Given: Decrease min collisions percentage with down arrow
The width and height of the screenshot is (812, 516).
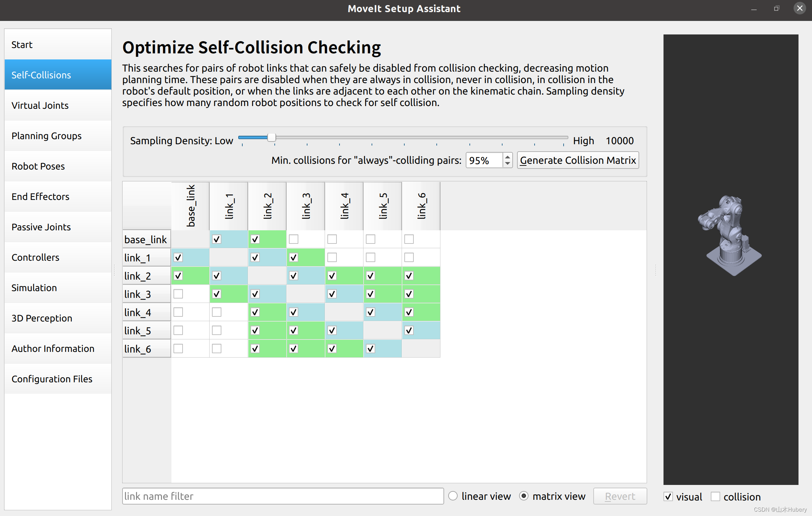Looking at the screenshot, I should point(507,163).
